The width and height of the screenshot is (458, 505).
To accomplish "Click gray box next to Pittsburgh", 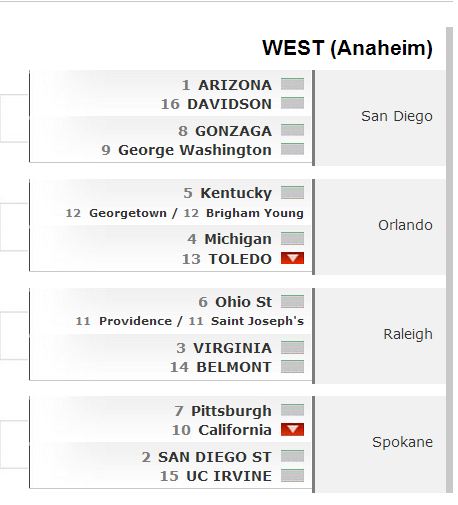I will 292,410.
